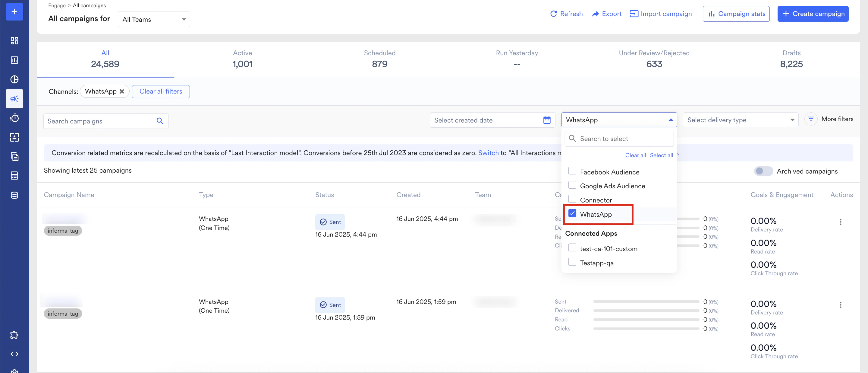The height and width of the screenshot is (373, 868).
Task: Remove WhatsApp channel chip with X
Action: pos(122,91)
